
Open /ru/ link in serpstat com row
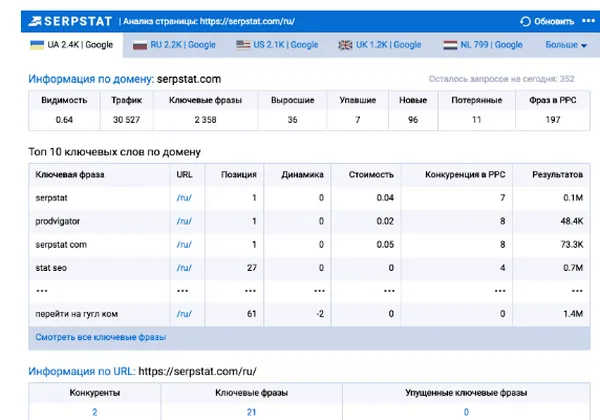pos(184,244)
